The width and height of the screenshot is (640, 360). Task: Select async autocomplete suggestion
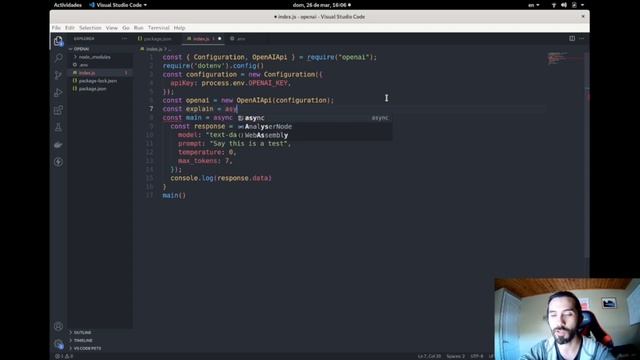tap(315, 118)
